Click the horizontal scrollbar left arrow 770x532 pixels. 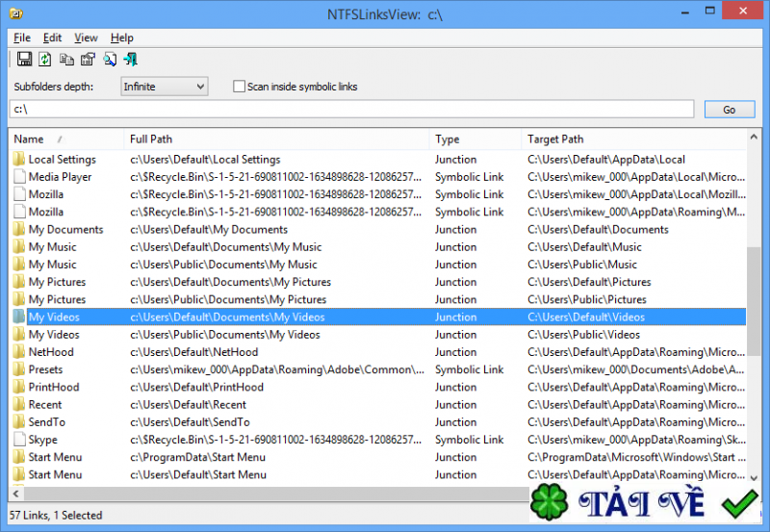tap(16, 494)
